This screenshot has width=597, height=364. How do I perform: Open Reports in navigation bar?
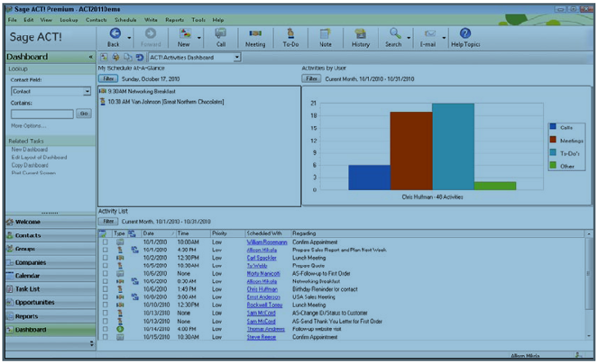tap(50, 316)
